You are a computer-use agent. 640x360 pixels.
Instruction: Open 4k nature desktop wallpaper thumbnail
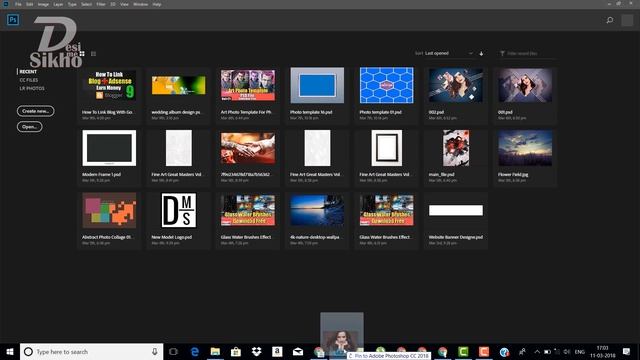pyautogui.click(x=317, y=210)
